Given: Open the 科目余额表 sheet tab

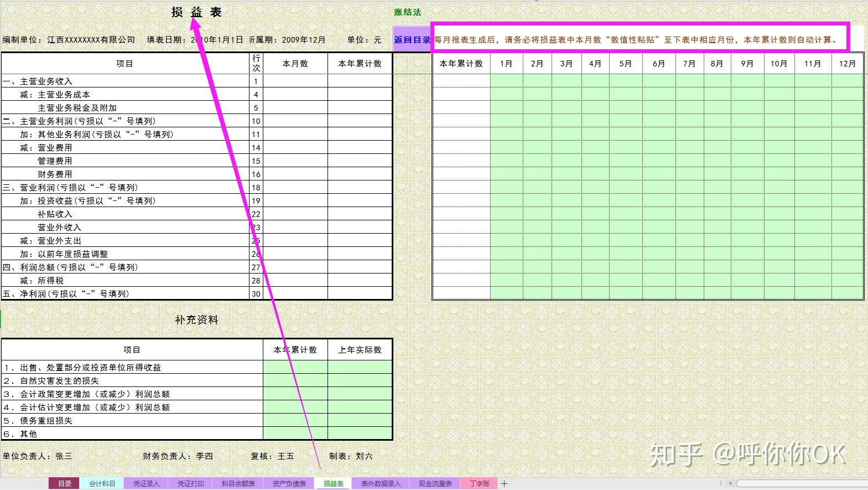Looking at the screenshot, I should (238, 483).
